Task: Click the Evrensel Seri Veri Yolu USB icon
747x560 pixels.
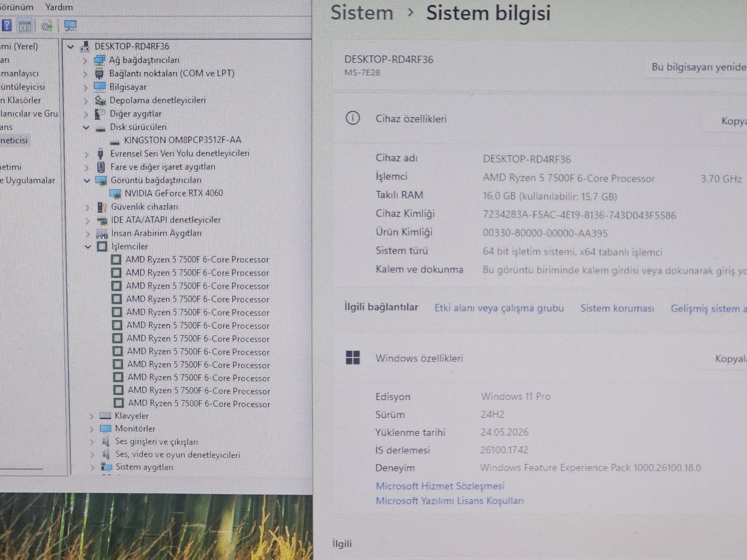Action: [100, 154]
